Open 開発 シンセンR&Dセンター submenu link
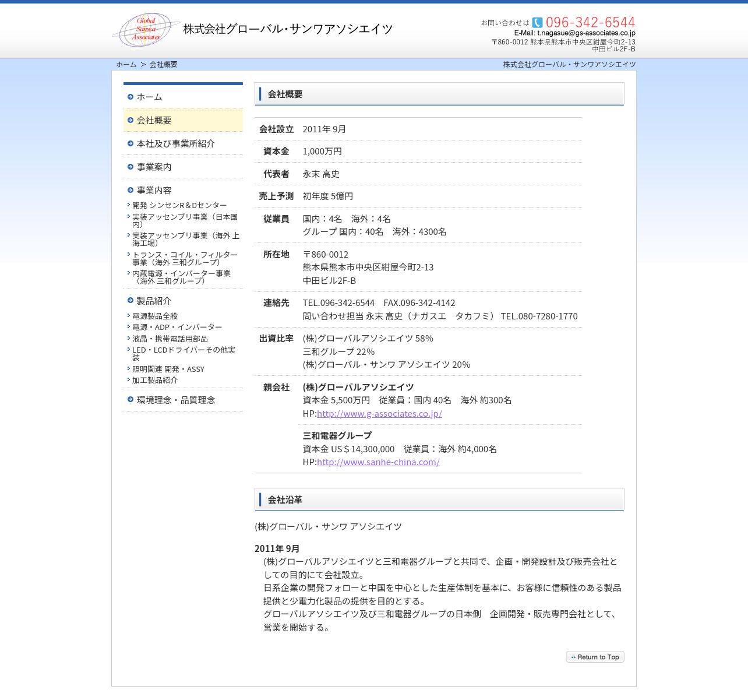This screenshot has width=748, height=700. 179,205
